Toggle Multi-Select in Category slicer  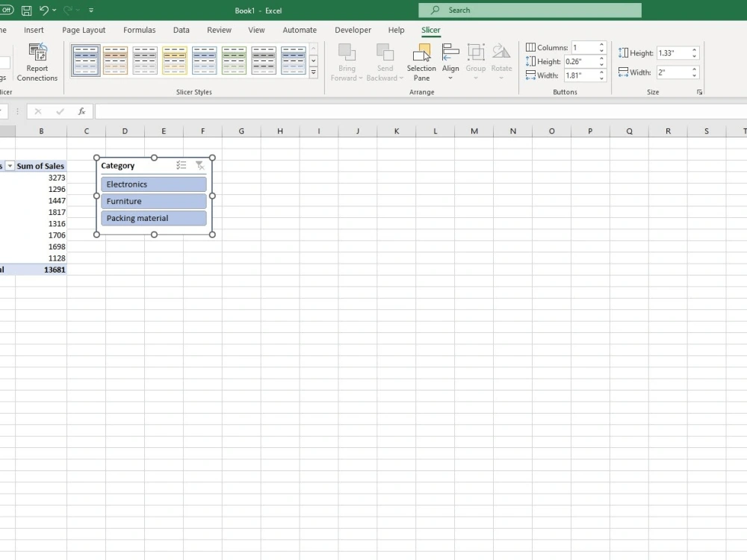pos(181,165)
